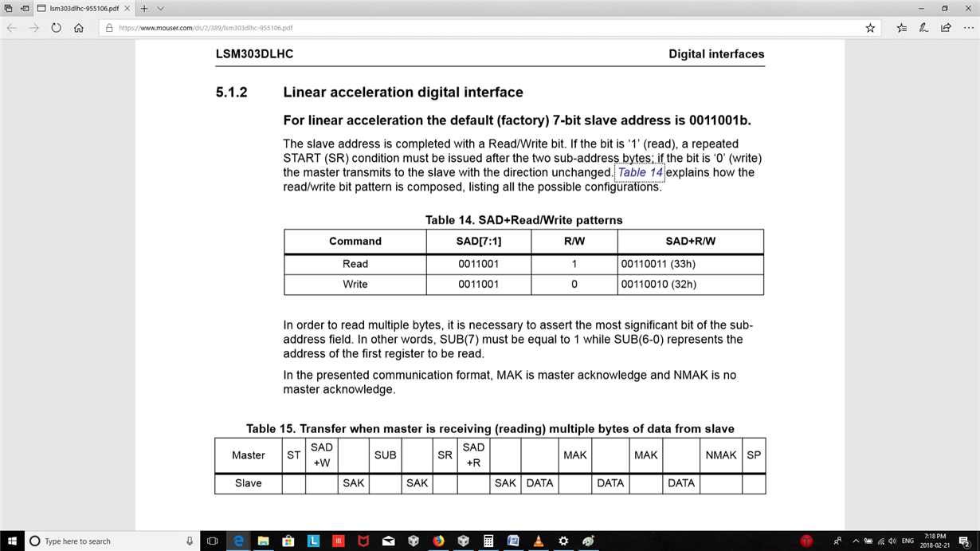The width and height of the screenshot is (980, 551).
Task: Open McAfee shield app in taskbar
Action: [x=363, y=541]
